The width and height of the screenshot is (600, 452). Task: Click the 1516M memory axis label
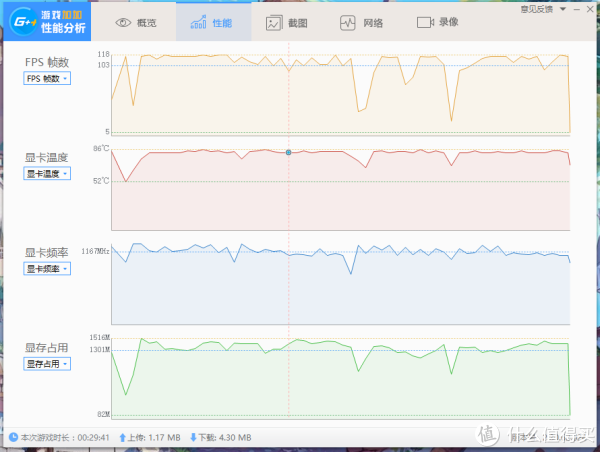click(x=99, y=338)
